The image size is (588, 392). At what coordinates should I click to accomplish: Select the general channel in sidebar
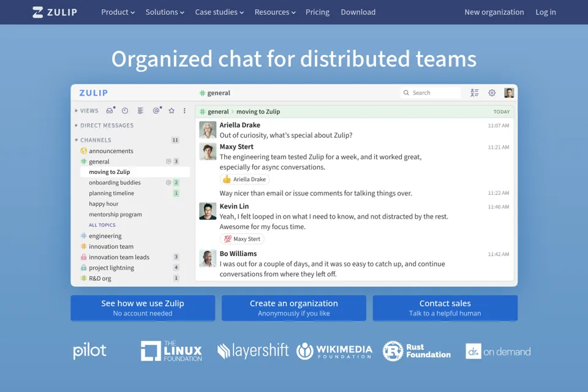(99, 161)
